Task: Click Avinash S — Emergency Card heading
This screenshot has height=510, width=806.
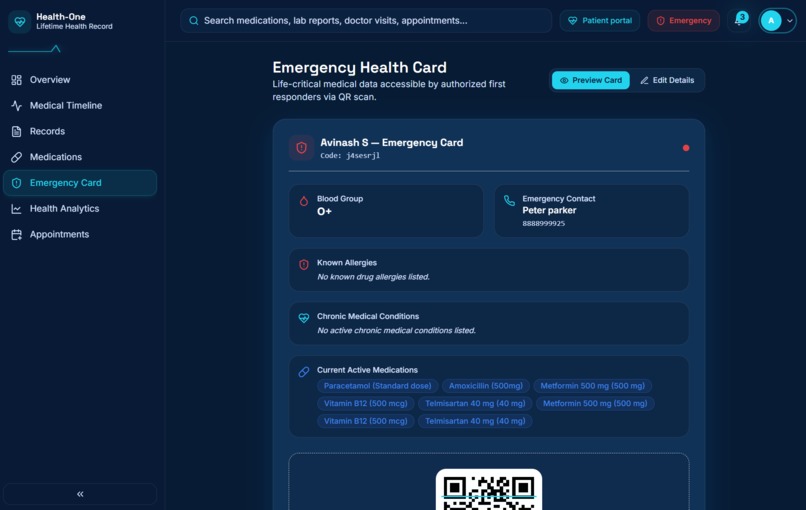Action: coord(392,142)
